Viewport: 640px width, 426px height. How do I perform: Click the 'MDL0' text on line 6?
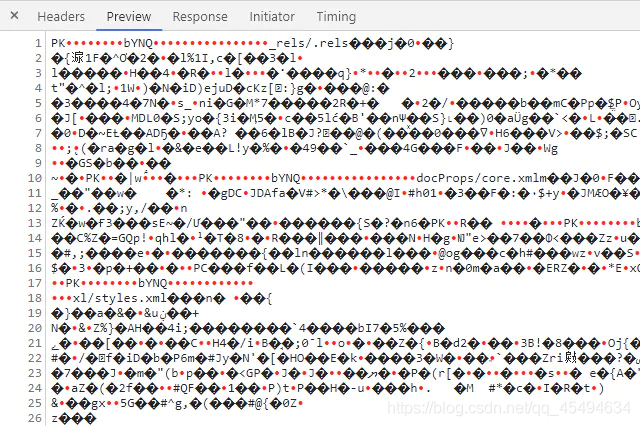point(145,118)
